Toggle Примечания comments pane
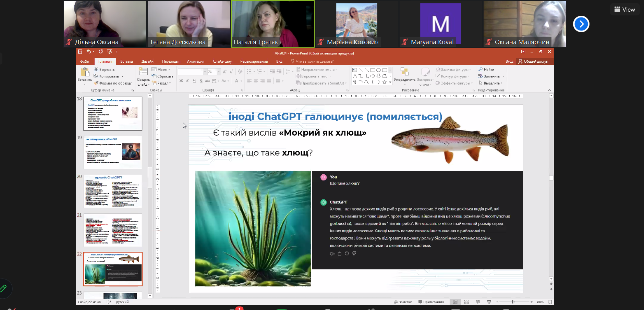 point(431,302)
